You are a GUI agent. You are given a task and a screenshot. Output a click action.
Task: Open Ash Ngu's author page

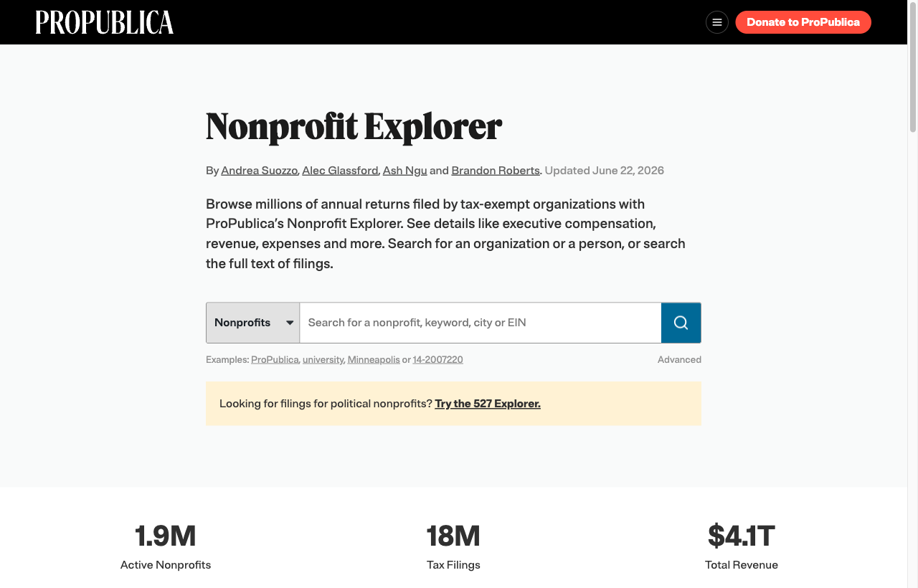pyautogui.click(x=405, y=171)
